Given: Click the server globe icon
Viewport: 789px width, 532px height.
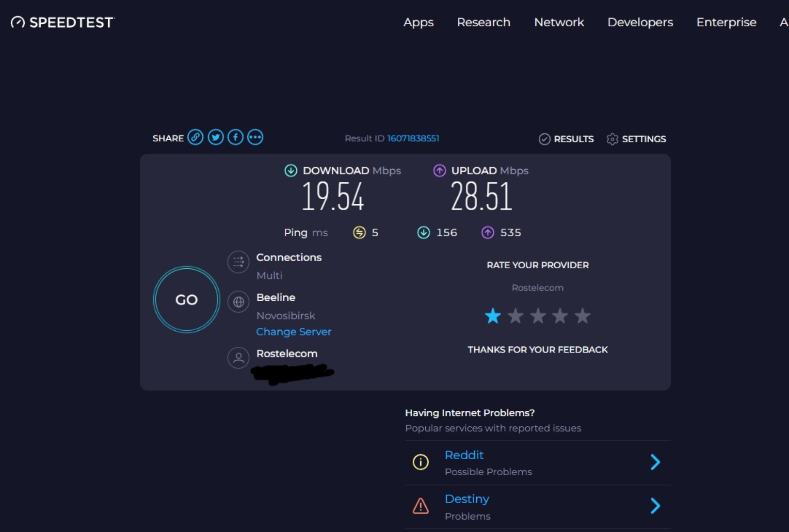Looking at the screenshot, I should coord(238,302).
